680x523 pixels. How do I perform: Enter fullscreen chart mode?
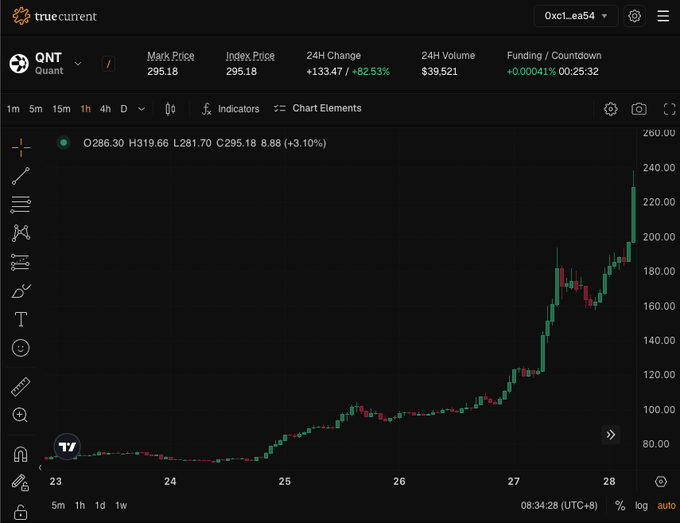point(669,109)
